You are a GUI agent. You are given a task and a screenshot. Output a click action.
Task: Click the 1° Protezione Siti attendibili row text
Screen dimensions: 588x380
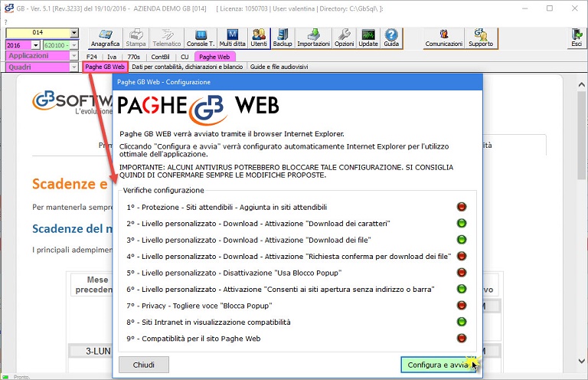pos(227,207)
